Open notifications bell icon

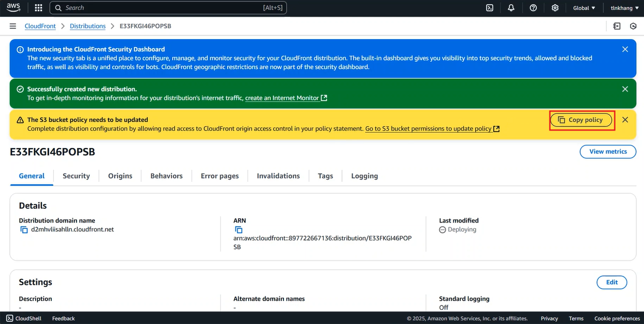coord(511,8)
